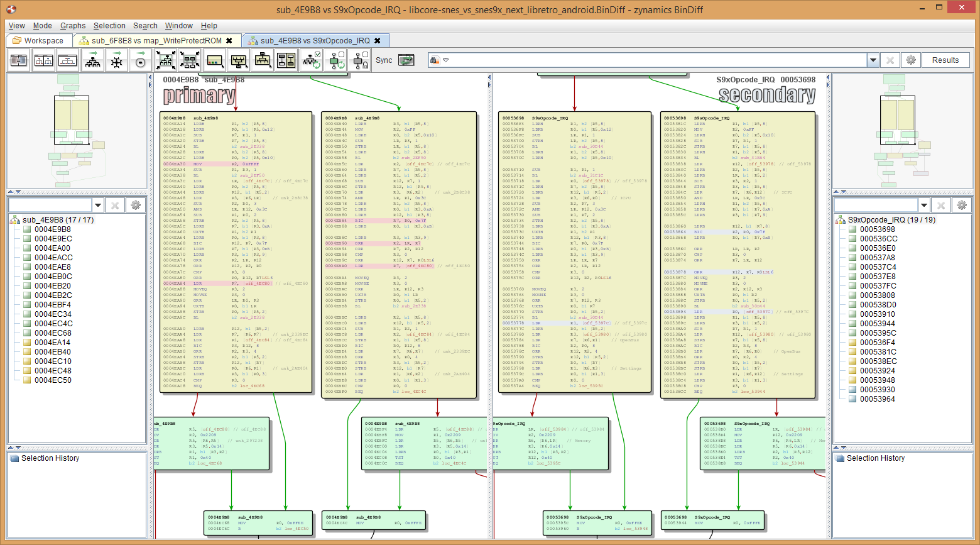Collapse the secondary overview panel arrows
This screenshot has height=545, width=980.
(840, 192)
